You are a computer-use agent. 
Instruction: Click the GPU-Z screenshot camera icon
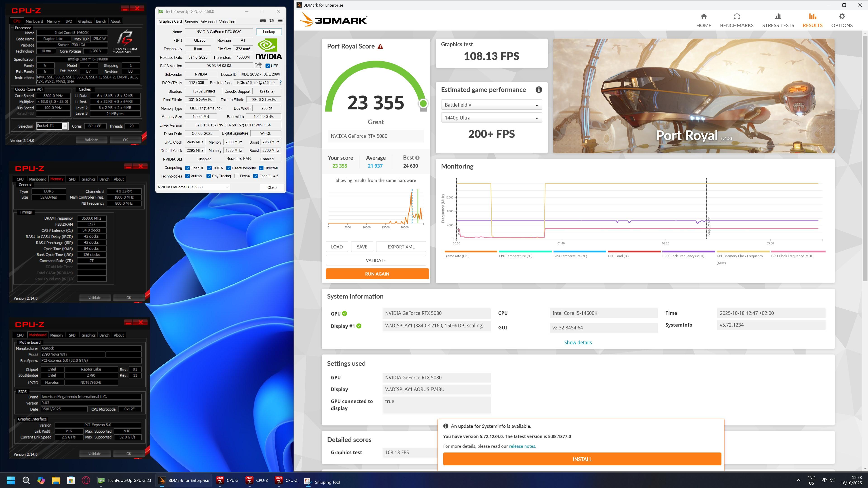click(263, 21)
